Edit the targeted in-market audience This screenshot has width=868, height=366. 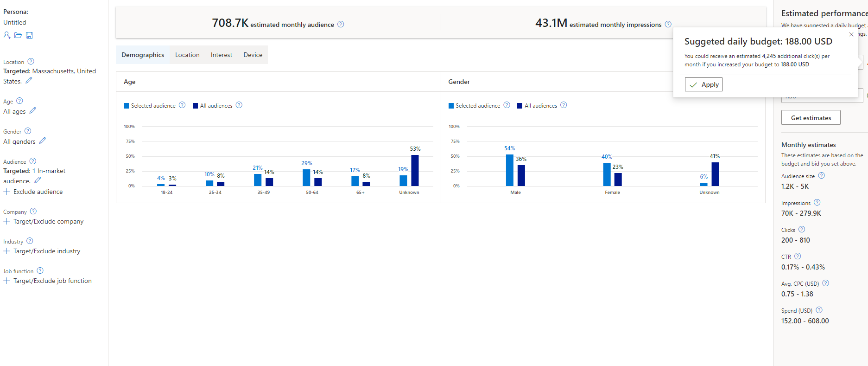(x=38, y=180)
